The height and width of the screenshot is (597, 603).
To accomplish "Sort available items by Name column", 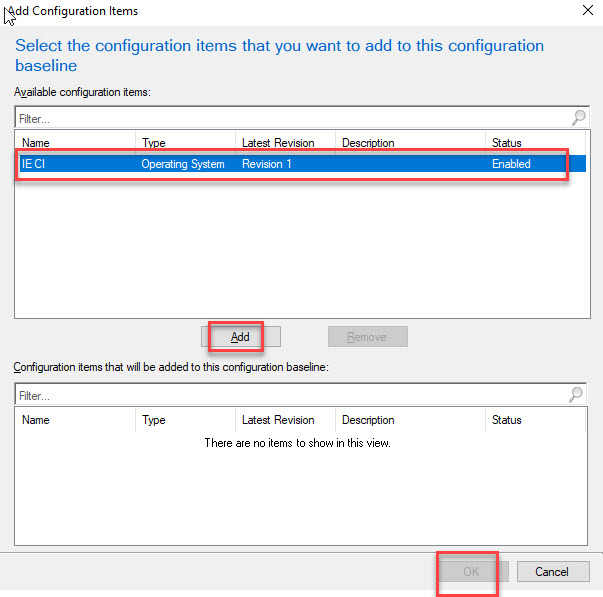I will pyautogui.click(x=75, y=143).
